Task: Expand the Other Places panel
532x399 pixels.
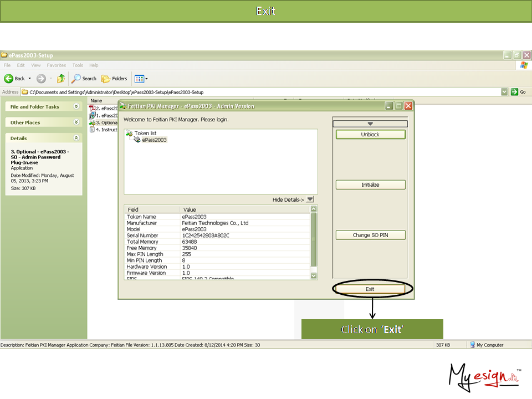Action: coord(76,122)
